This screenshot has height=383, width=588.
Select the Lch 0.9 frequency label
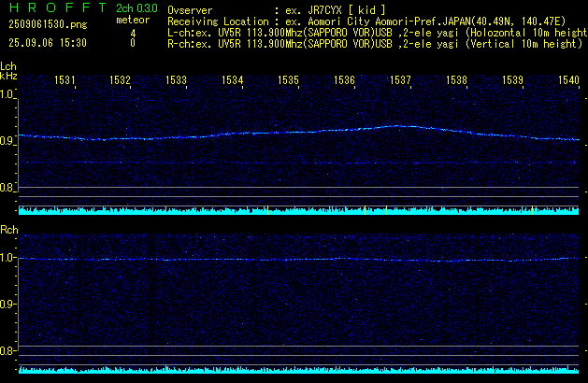[x=7, y=141]
